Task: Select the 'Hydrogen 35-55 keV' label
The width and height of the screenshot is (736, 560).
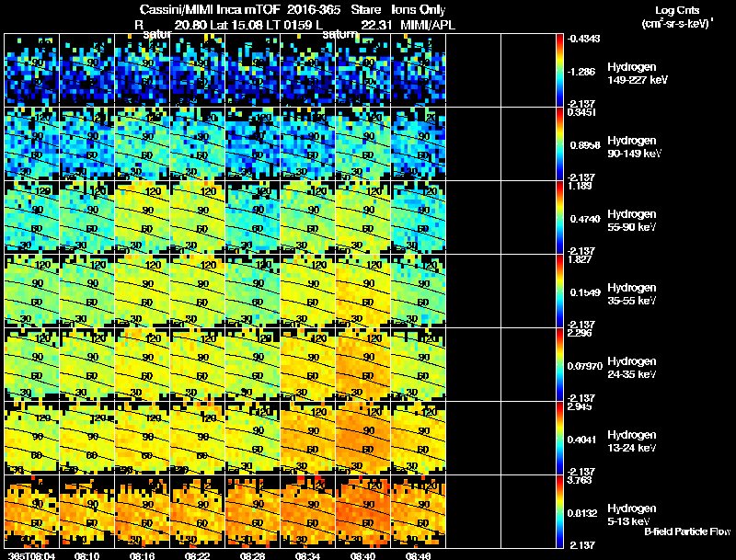Action: point(632,294)
